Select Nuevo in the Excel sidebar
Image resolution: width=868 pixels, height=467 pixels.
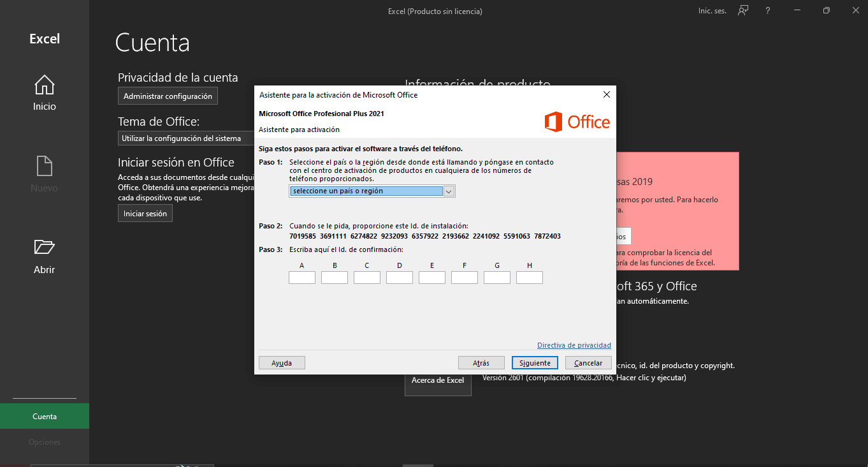(x=45, y=175)
